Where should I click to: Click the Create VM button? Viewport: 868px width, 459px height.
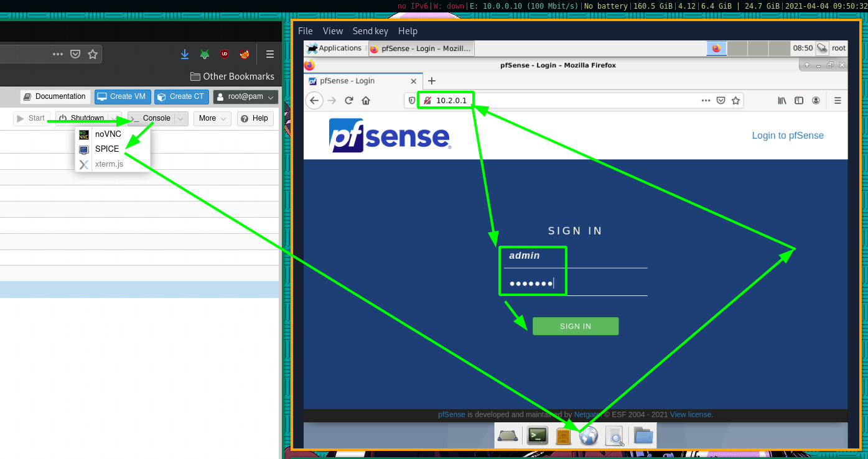[123, 96]
